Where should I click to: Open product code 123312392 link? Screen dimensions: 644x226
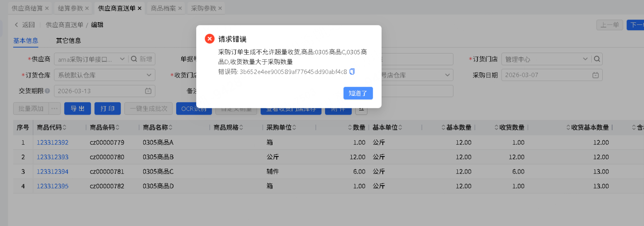tap(52, 142)
